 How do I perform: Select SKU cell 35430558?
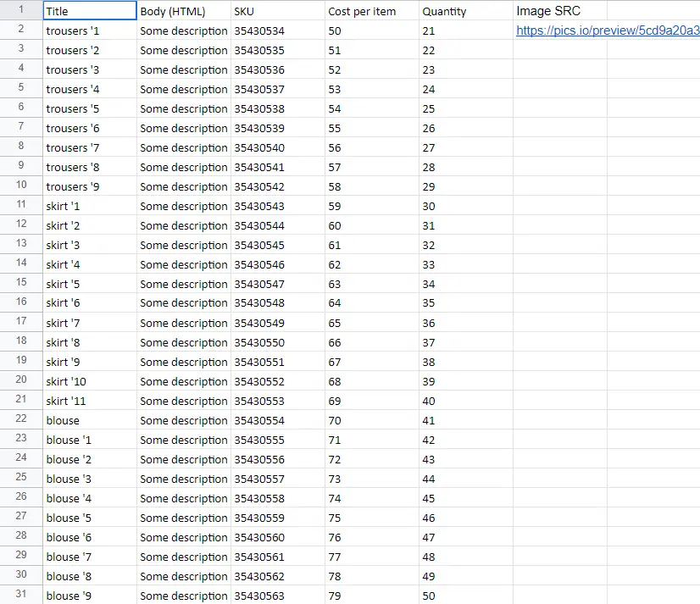point(278,498)
